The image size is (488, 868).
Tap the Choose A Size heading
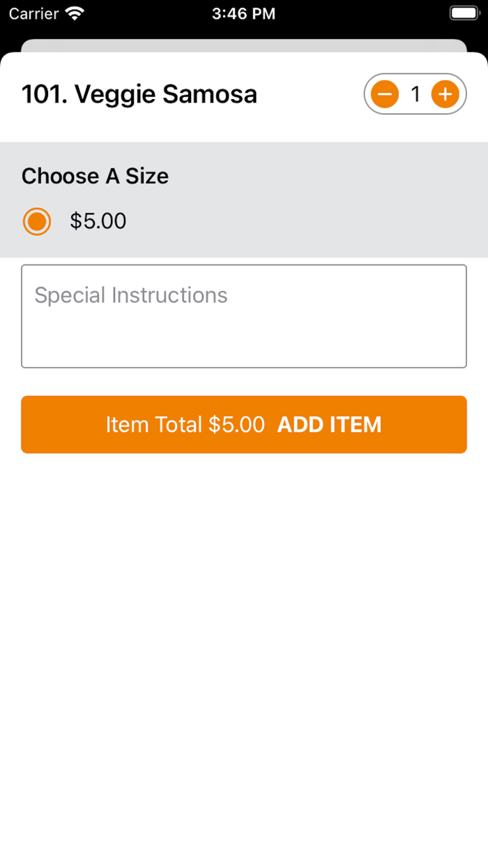[x=95, y=176]
